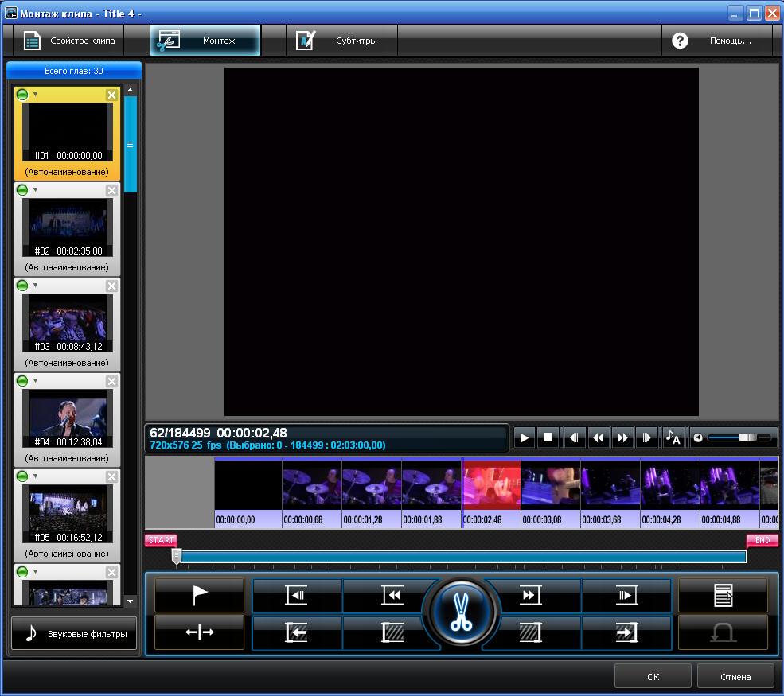Stop the video playback
The height and width of the screenshot is (696, 784).
click(x=548, y=438)
